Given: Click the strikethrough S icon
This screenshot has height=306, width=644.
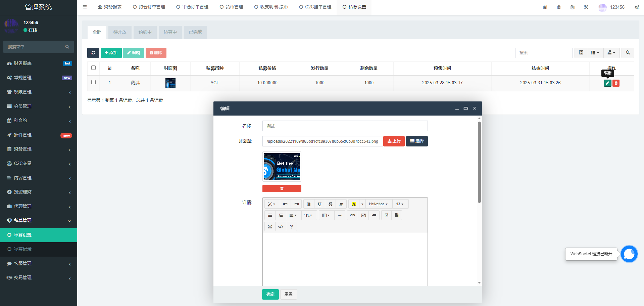Looking at the screenshot, I should tap(330, 204).
